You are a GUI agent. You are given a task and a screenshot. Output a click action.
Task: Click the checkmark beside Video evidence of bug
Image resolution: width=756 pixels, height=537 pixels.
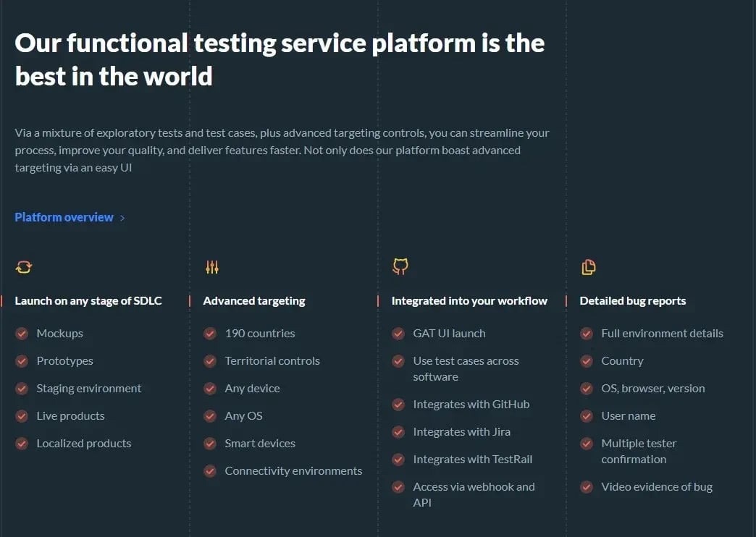pyautogui.click(x=587, y=487)
